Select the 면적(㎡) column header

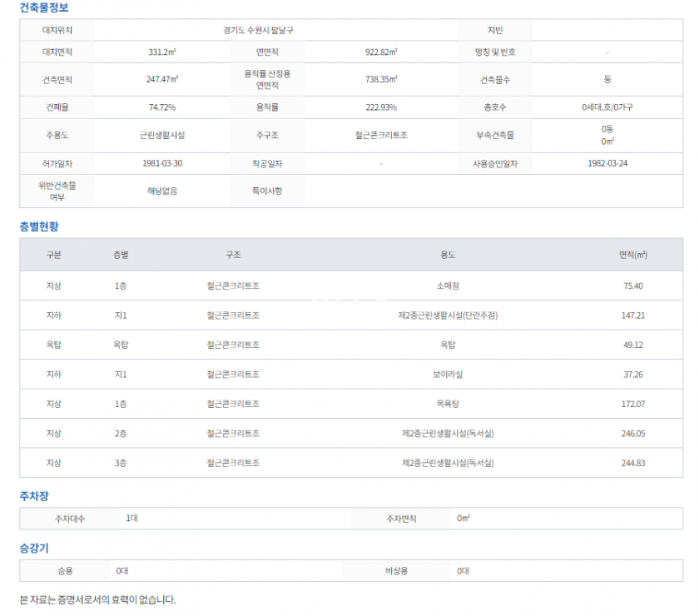633,255
